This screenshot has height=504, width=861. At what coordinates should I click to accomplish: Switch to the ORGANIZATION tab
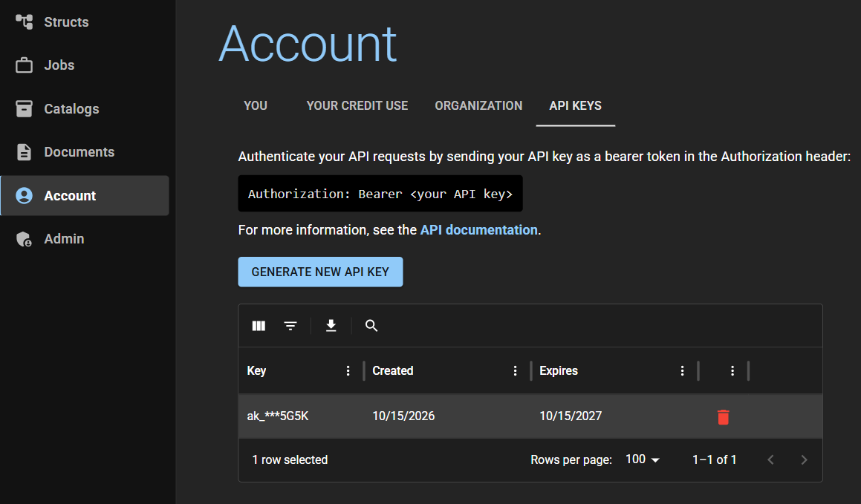click(479, 106)
